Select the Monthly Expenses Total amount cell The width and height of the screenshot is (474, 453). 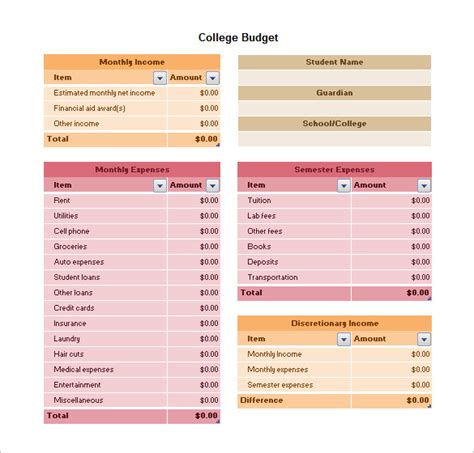[194, 416]
